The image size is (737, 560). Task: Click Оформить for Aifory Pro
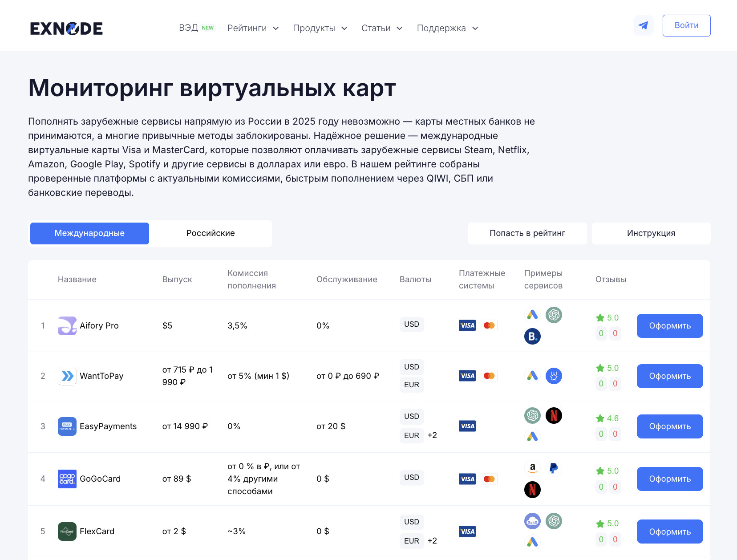(x=670, y=326)
